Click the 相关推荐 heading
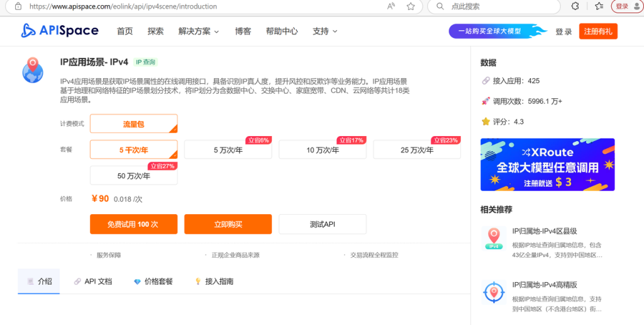644x325 pixels. [496, 209]
